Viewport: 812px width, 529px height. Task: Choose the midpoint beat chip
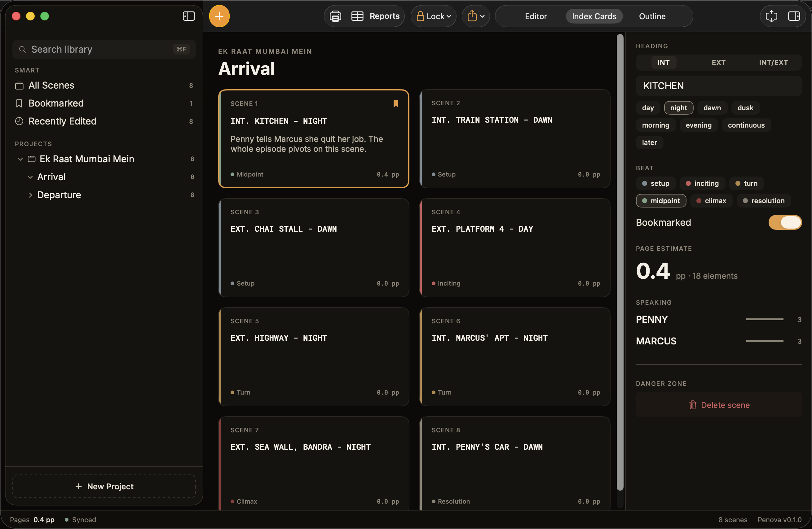[661, 201]
